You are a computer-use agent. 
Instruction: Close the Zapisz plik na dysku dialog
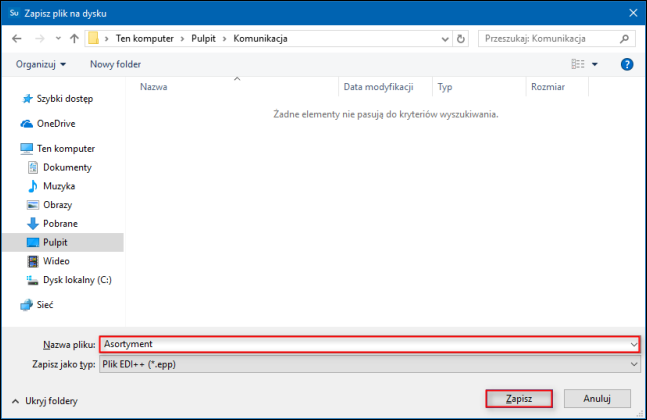click(633, 13)
